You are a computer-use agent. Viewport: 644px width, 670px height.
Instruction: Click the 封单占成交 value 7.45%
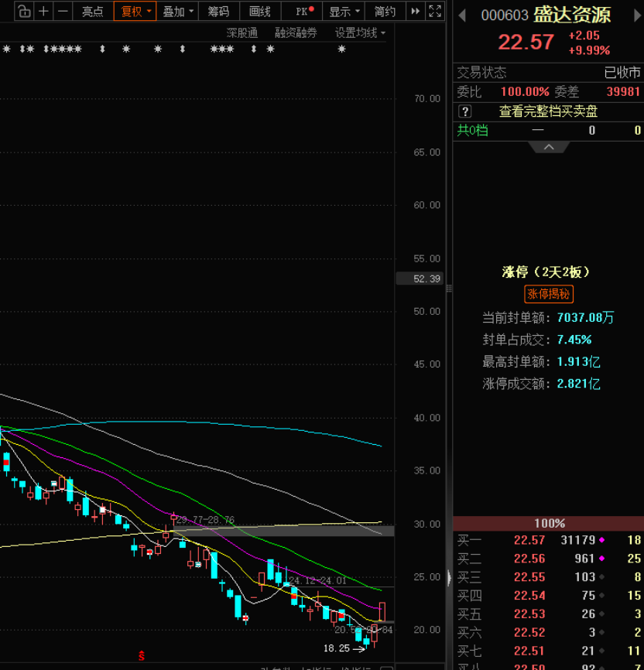tap(574, 340)
